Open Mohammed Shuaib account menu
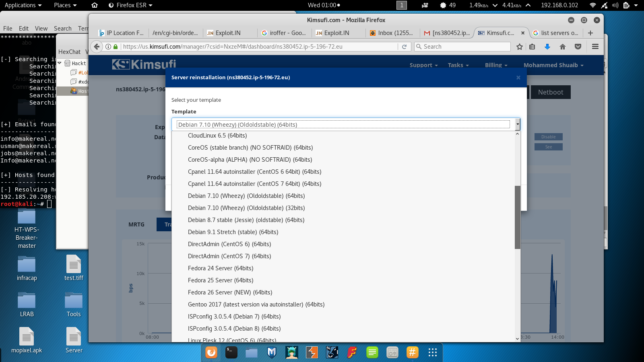 click(553, 65)
